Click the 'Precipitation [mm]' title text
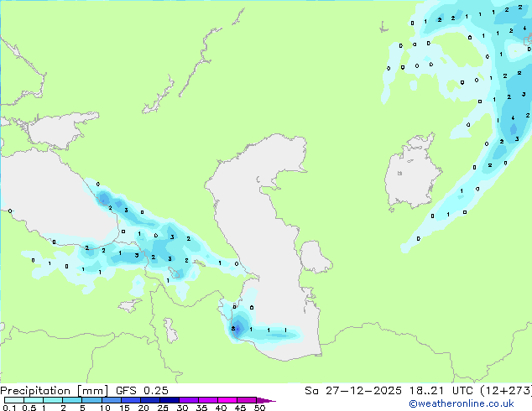 [54, 391]
